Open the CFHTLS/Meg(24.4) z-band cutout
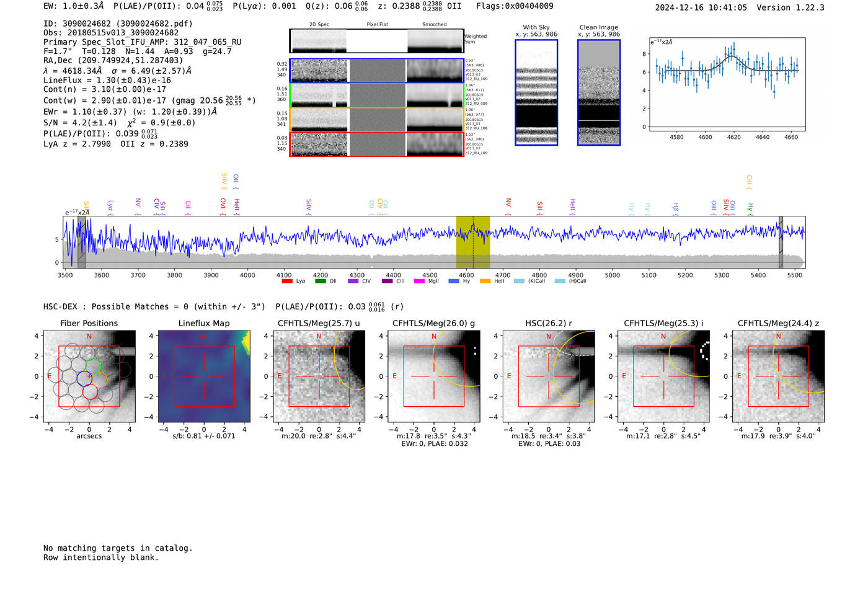The height and width of the screenshot is (591, 868). tap(779, 376)
